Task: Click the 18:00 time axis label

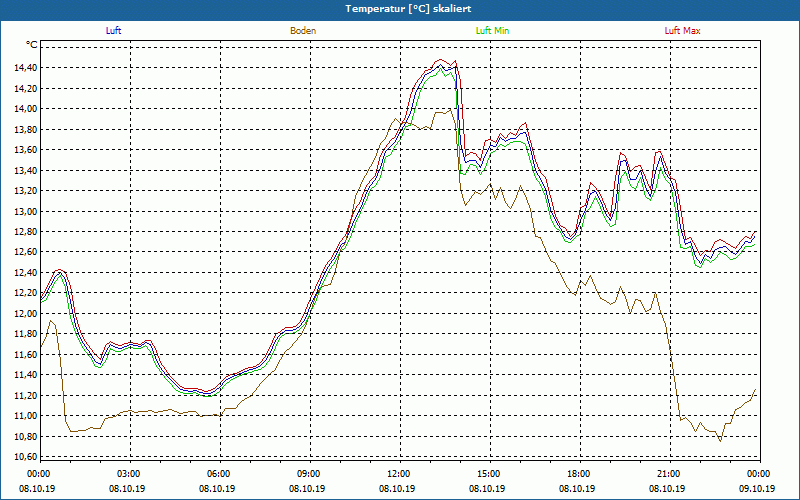Action: click(581, 474)
